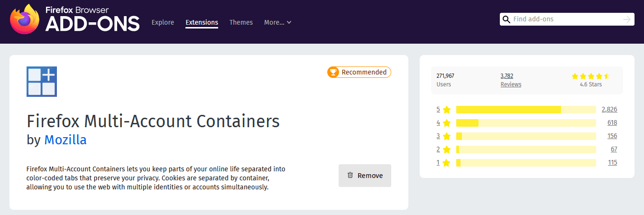Focus the Find add-ons search field
Viewport: 644px width, 215px height.
567,19
